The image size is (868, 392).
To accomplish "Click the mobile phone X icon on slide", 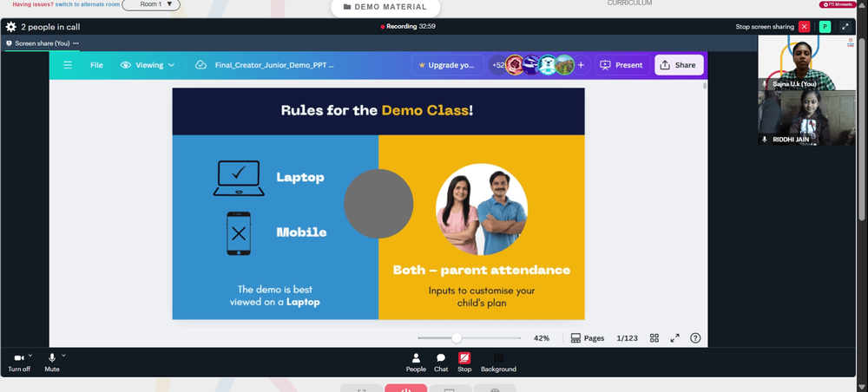I will [x=239, y=233].
